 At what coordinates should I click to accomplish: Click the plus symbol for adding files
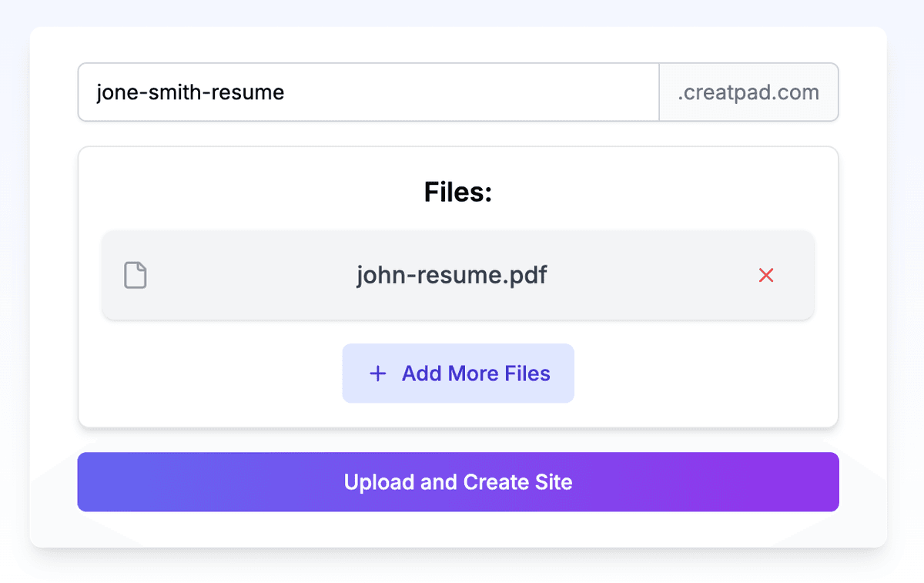tap(377, 373)
